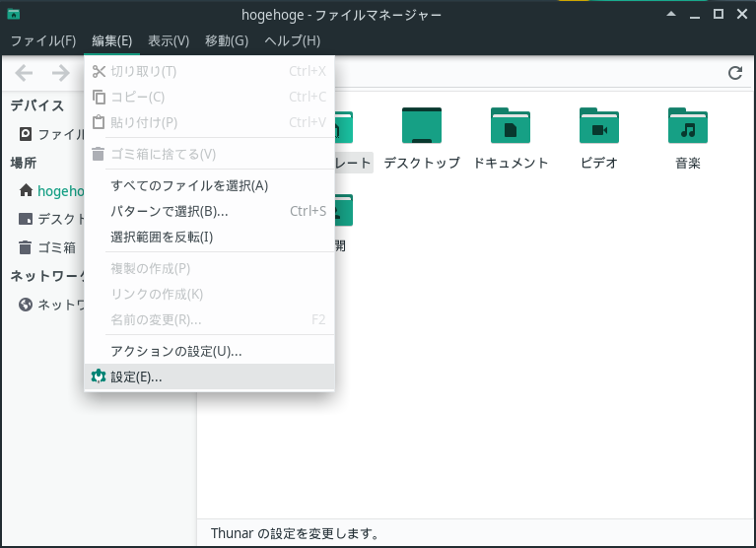Click the ドキュメント folder label

(511, 163)
